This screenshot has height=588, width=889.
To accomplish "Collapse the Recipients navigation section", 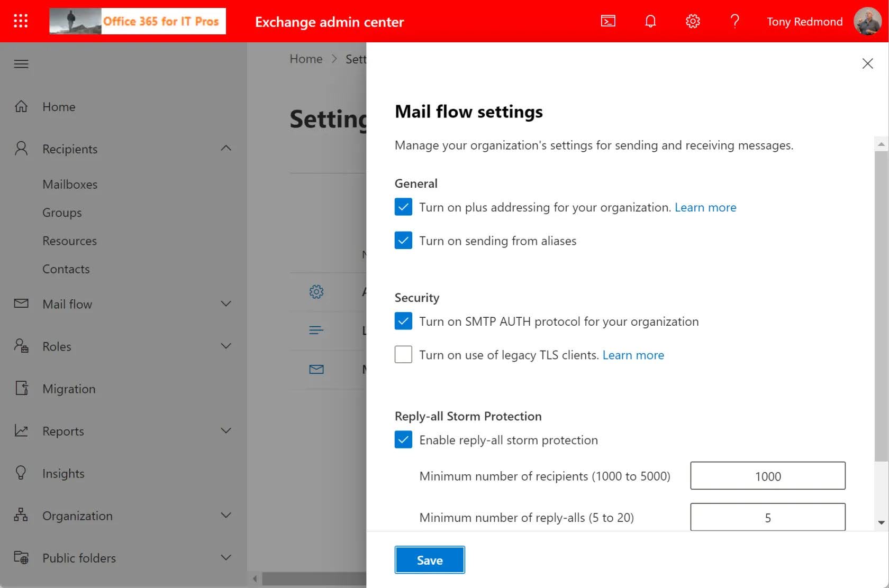I will pyautogui.click(x=226, y=149).
